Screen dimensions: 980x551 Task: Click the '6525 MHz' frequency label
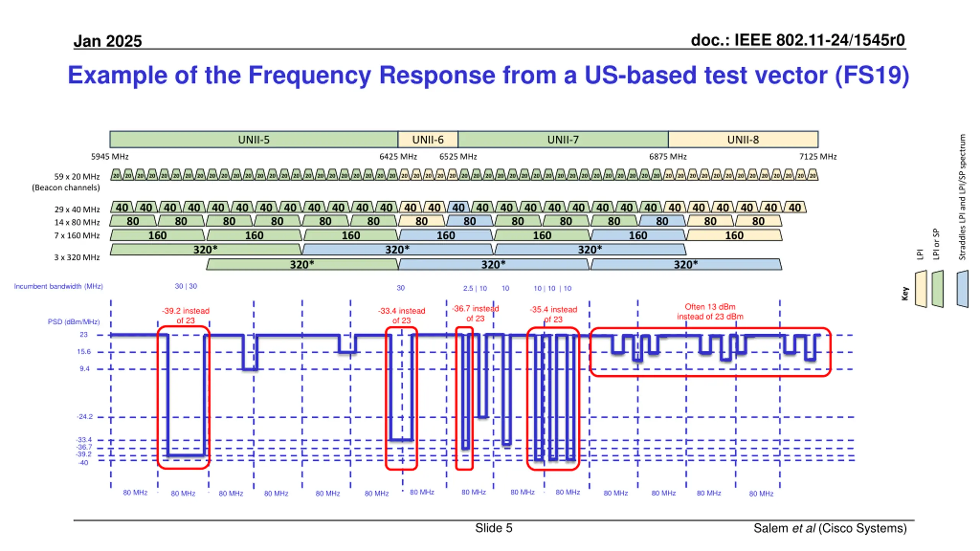[458, 156]
